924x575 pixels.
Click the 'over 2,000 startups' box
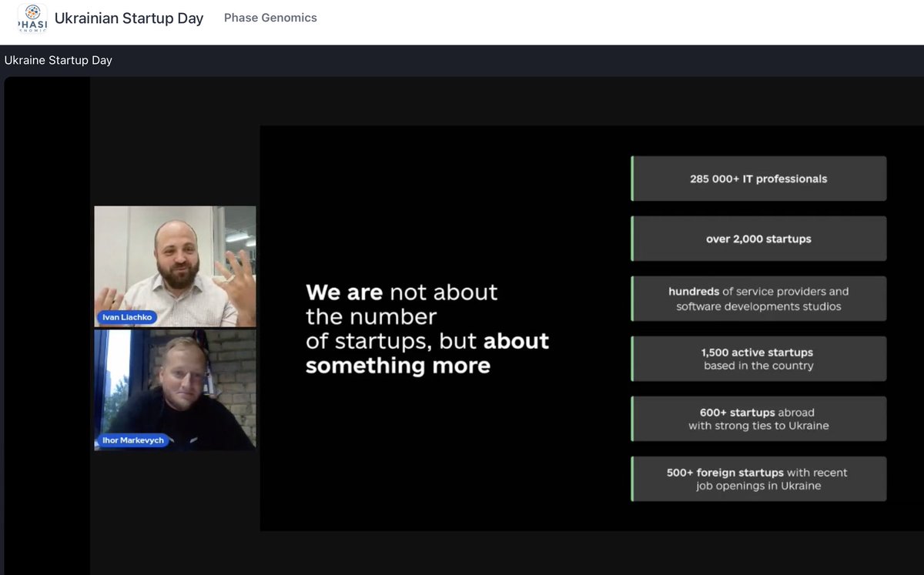[x=758, y=239]
